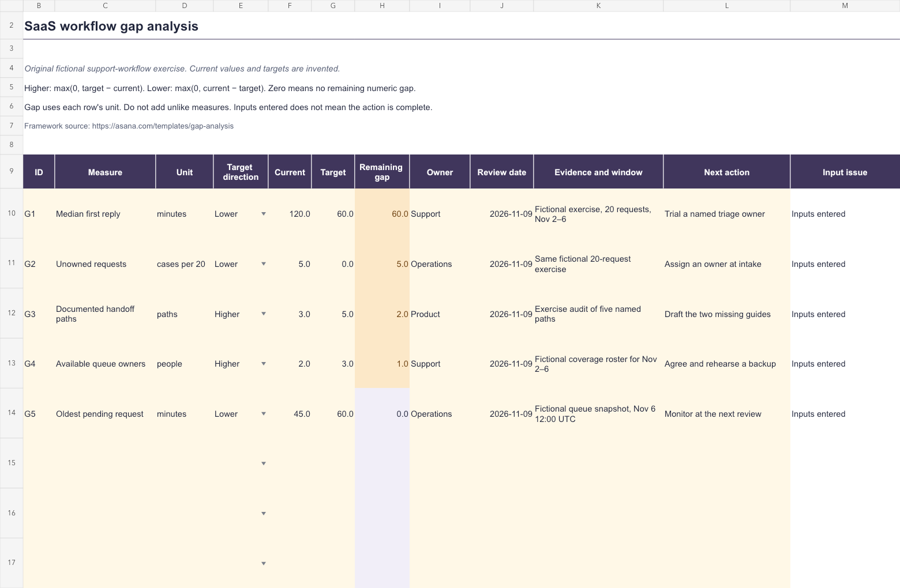This screenshot has width=900, height=588.
Task: Select the Agree and rehearse a backup cell
Action: 727,364
